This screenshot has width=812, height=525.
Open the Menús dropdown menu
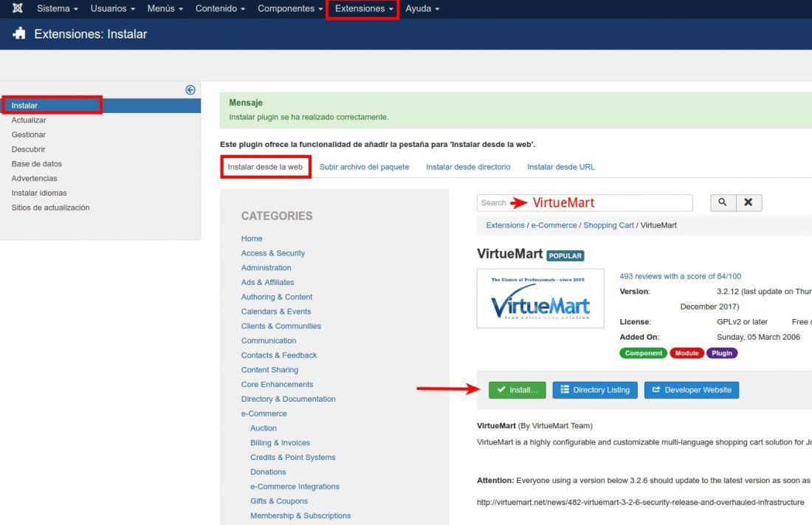165,9
